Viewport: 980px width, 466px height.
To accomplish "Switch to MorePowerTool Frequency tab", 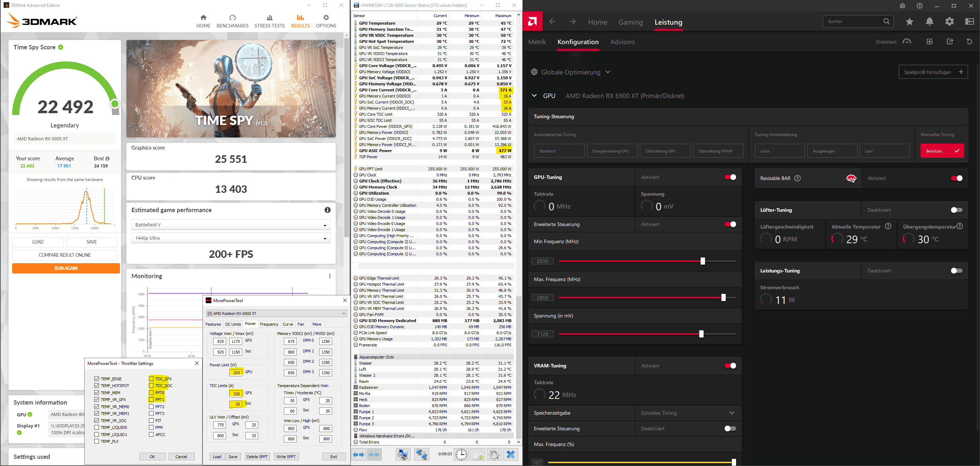I will (269, 324).
